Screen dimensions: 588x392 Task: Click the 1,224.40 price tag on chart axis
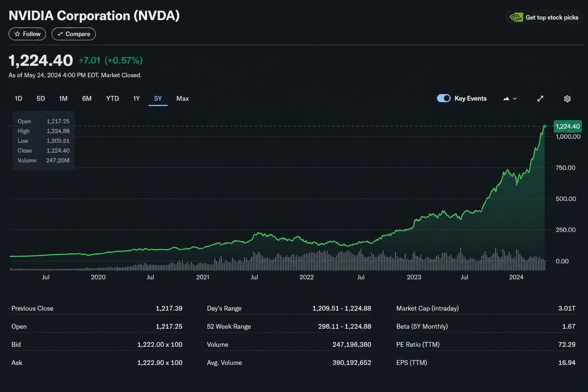[x=568, y=126]
